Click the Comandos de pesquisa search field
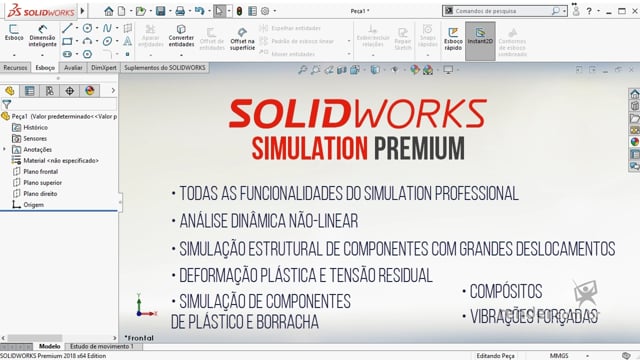This screenshot has width=640, height=360. tap(501, 11)
